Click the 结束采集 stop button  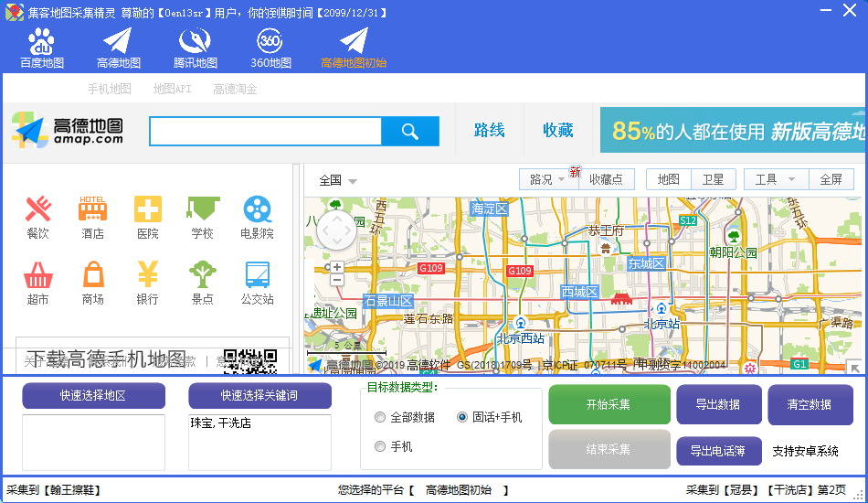coord(609,449)
